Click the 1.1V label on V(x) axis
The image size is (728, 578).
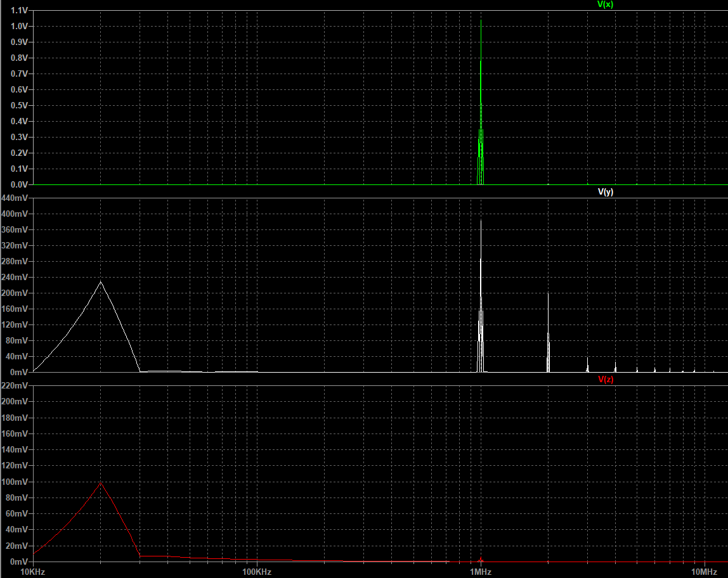pyautogui.click(x=19, y=10)
